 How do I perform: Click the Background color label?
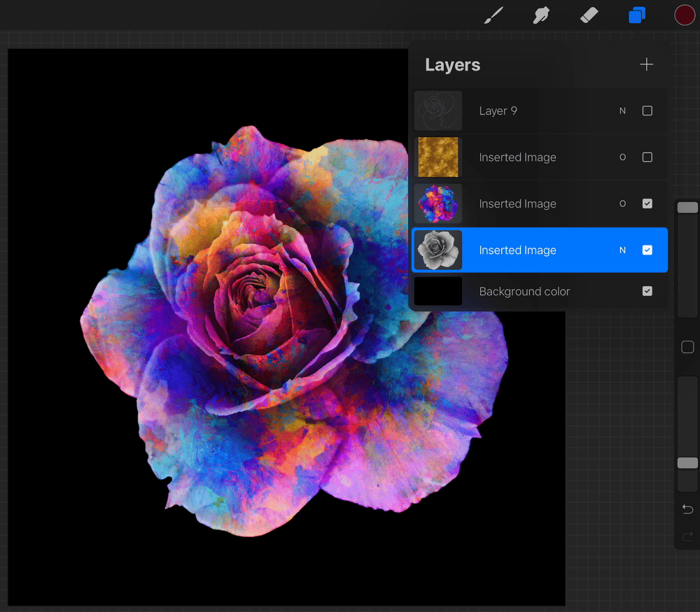[524, 291]
